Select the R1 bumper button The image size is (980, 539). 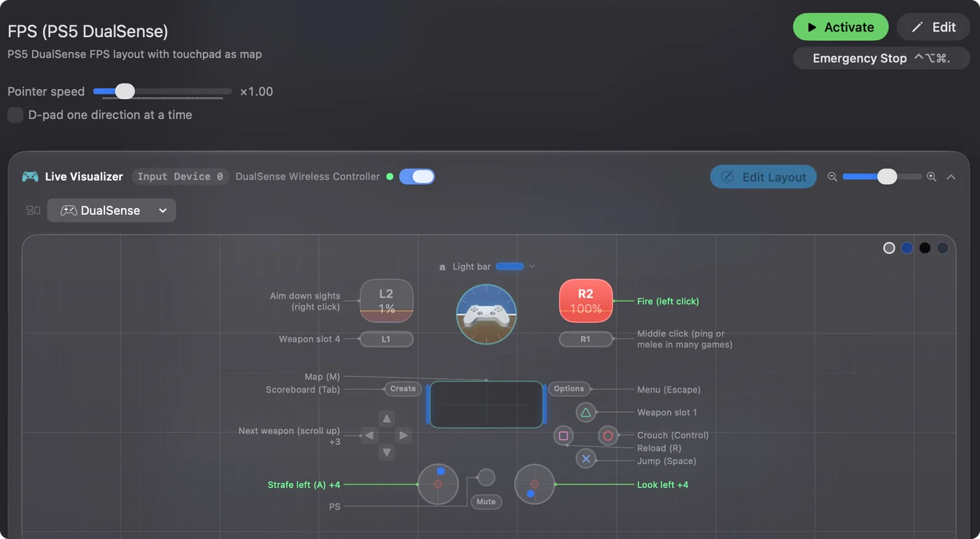tap(586, 339)
